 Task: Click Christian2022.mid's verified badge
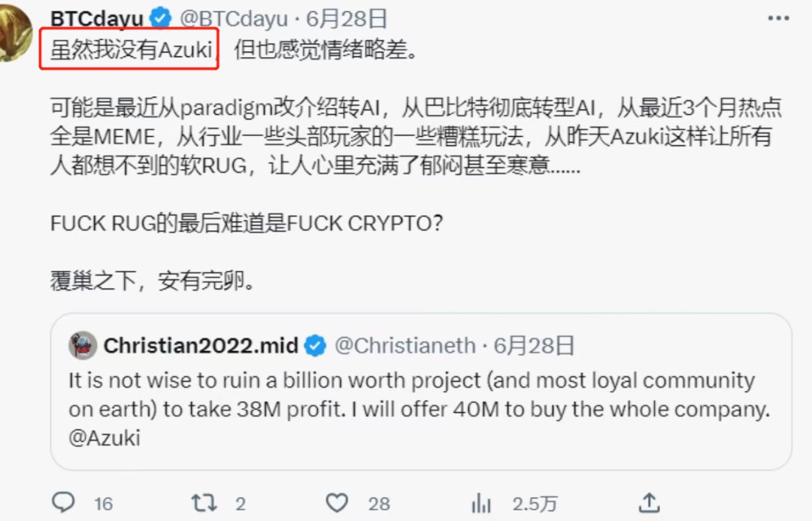click(315, 345)
